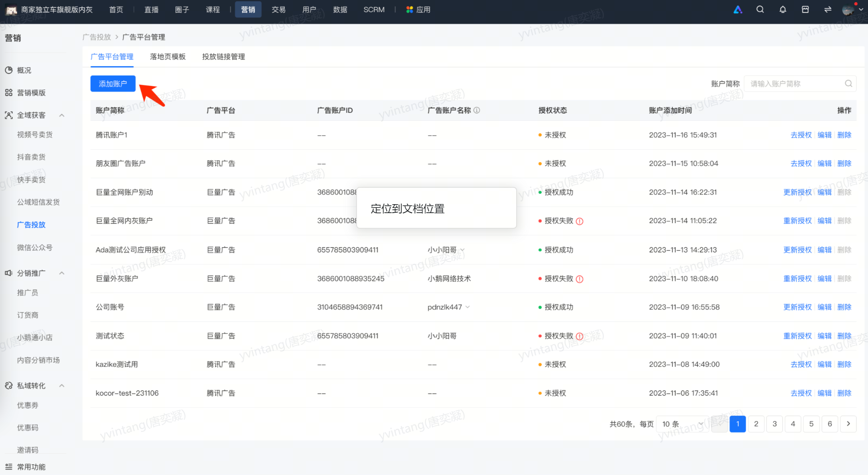
Task: Open the blue triangle logo icon
Action: click(738, 10)
